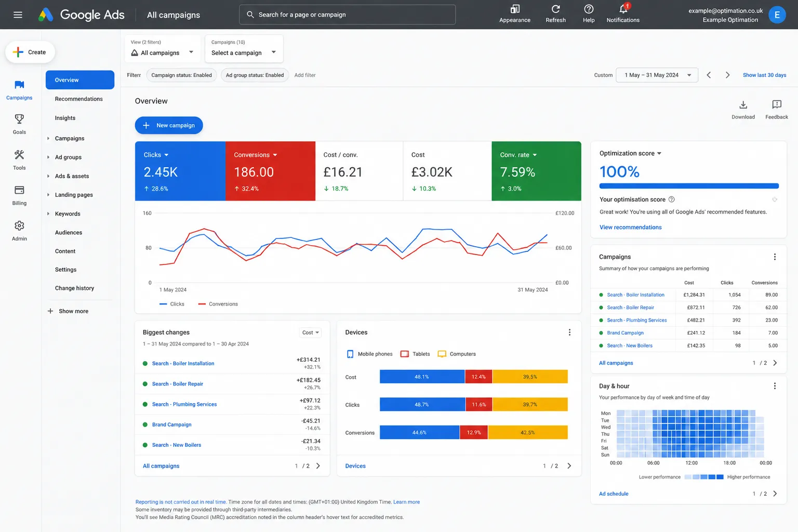
Task: Open the account avatar E
Action: coord(777,15)
